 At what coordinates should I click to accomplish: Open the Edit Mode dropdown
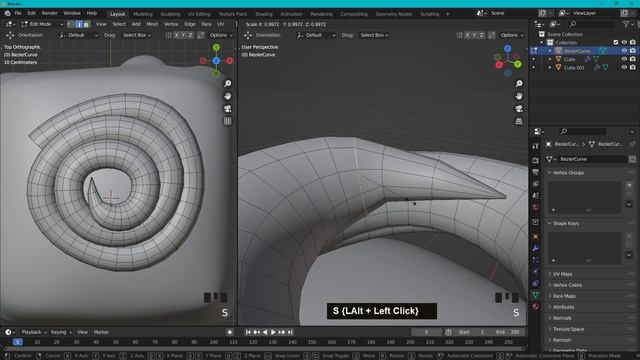coord(42,24)
